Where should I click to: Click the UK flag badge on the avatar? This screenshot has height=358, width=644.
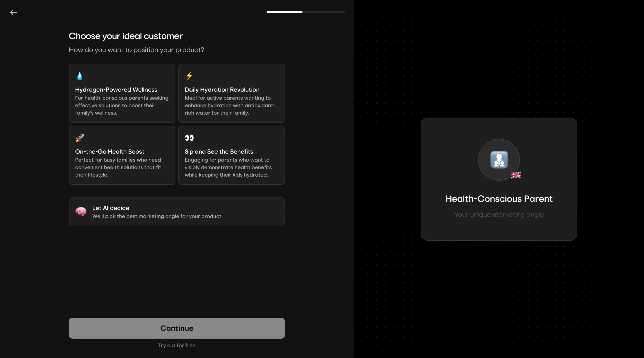point(516,175)
